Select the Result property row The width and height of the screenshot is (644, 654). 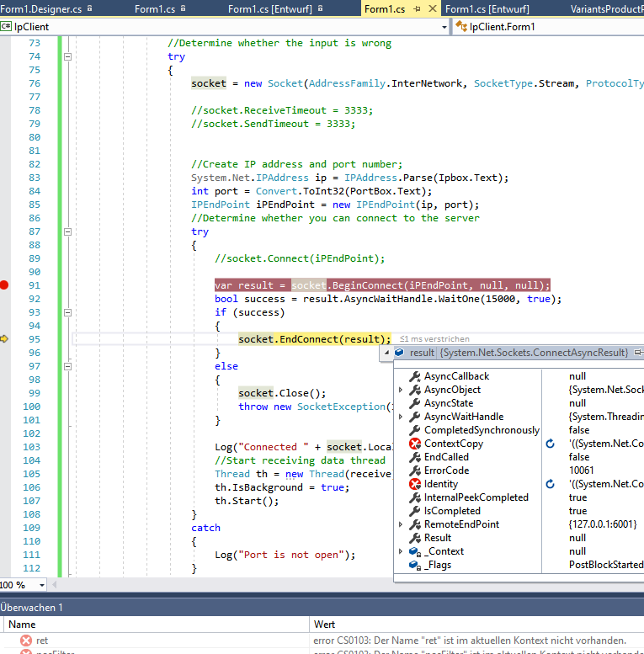[x=519, y=538]
